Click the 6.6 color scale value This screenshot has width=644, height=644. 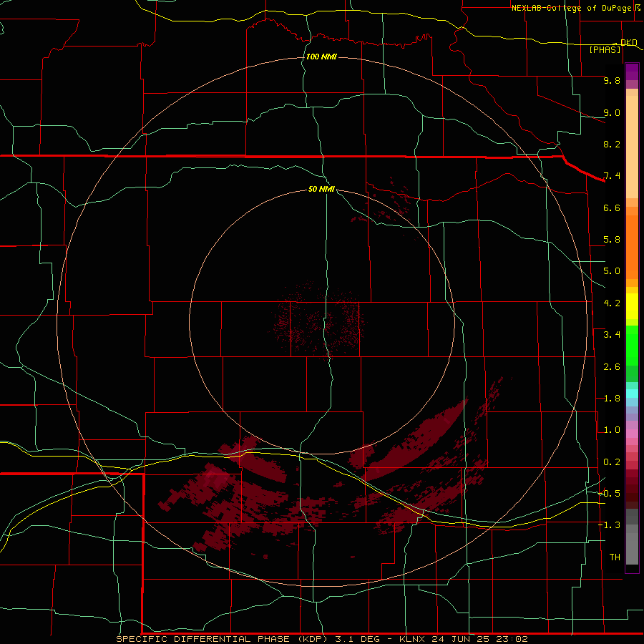(612, 208)
